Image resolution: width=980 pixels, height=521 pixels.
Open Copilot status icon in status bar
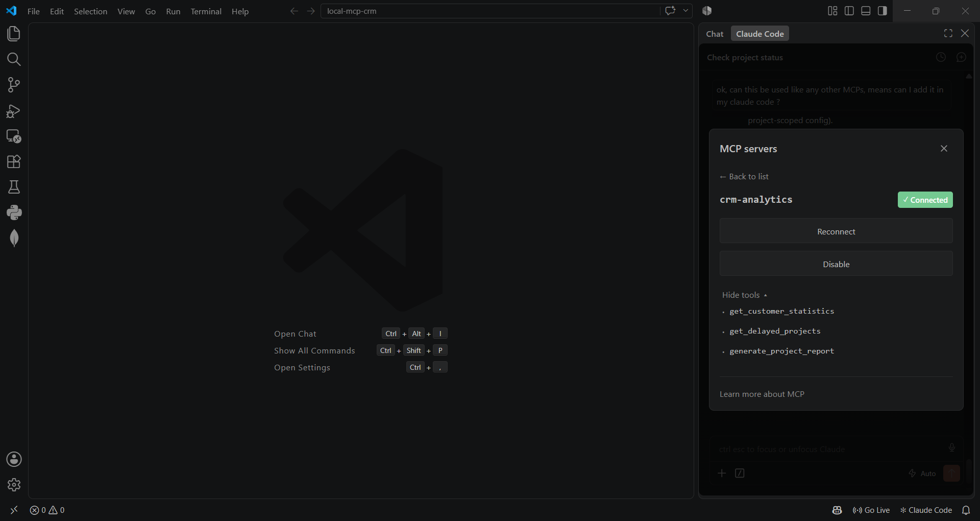(837, 510)
